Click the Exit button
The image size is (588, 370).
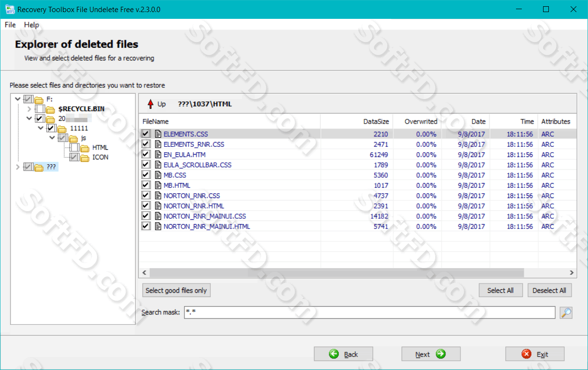pyautogui.click(x=535, y=354)
